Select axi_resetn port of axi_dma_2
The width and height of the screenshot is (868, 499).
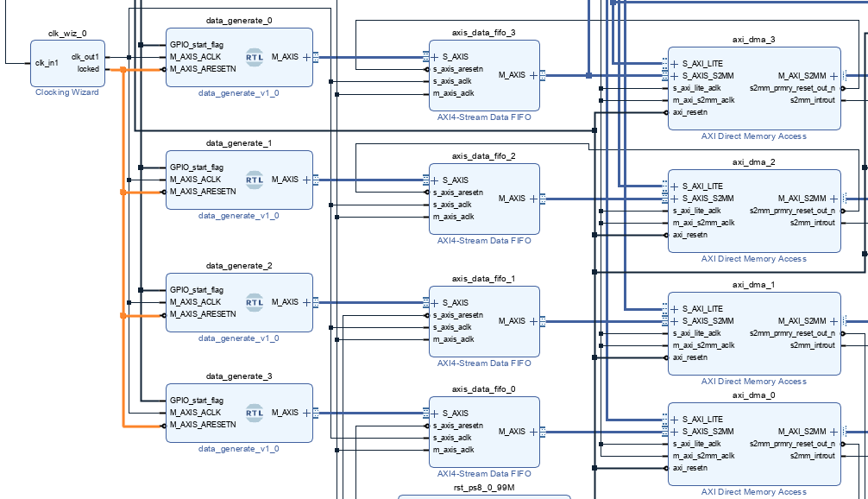(x=690, y=235)
